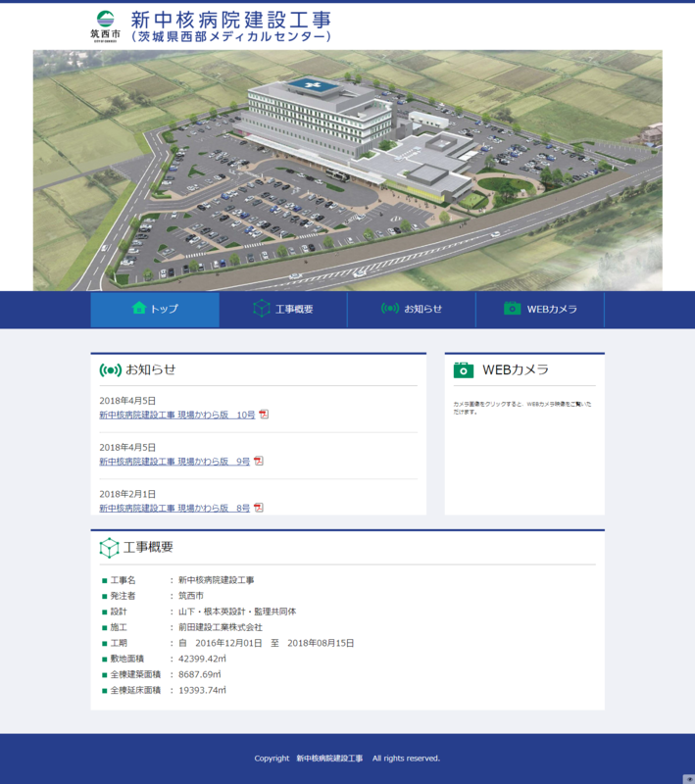Click 前田建設工業株式会社 text

coord(221,627)
